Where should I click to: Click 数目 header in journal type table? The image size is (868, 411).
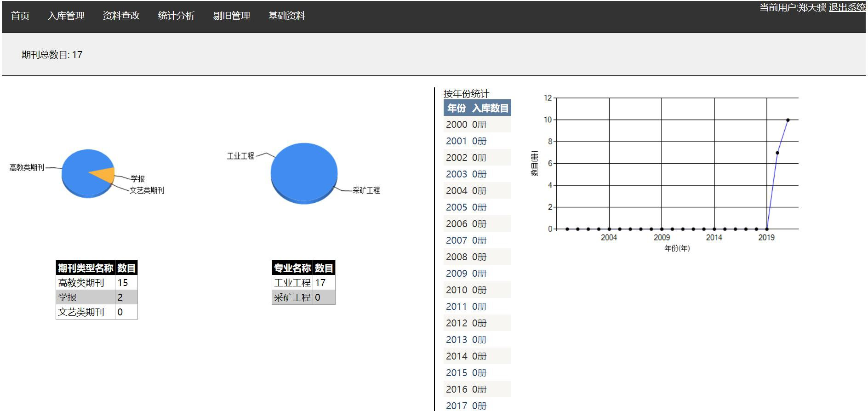(x=126, y=268)
